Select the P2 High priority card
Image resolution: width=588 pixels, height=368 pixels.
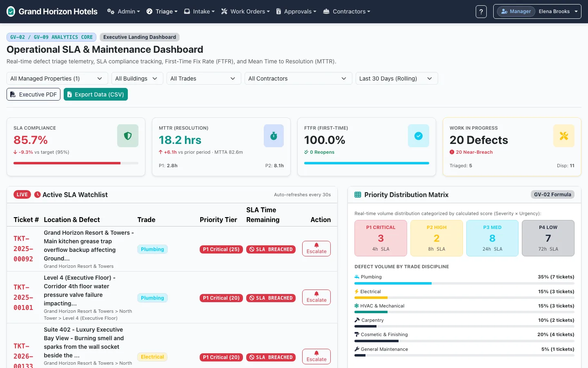pyautogui.click(x=437, y=238)
